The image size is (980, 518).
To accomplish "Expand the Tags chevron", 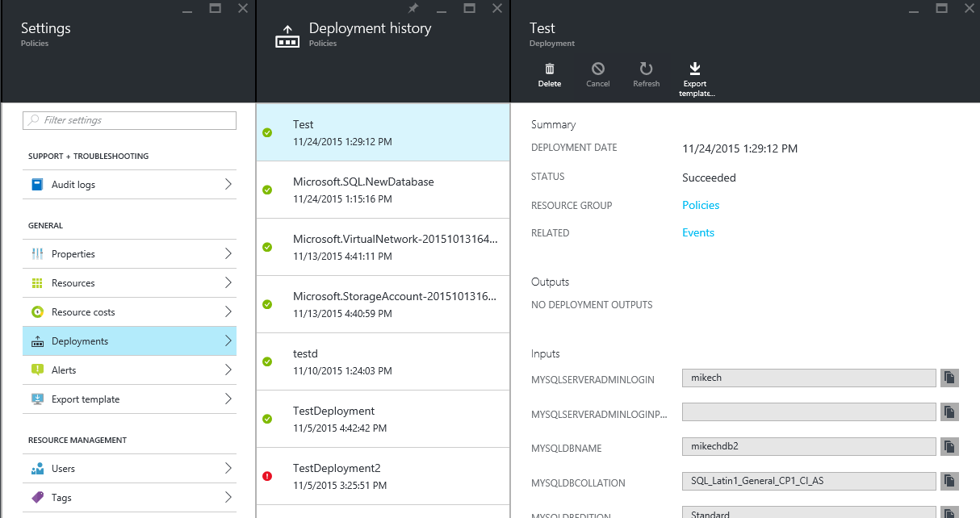I will coord(228,498).
